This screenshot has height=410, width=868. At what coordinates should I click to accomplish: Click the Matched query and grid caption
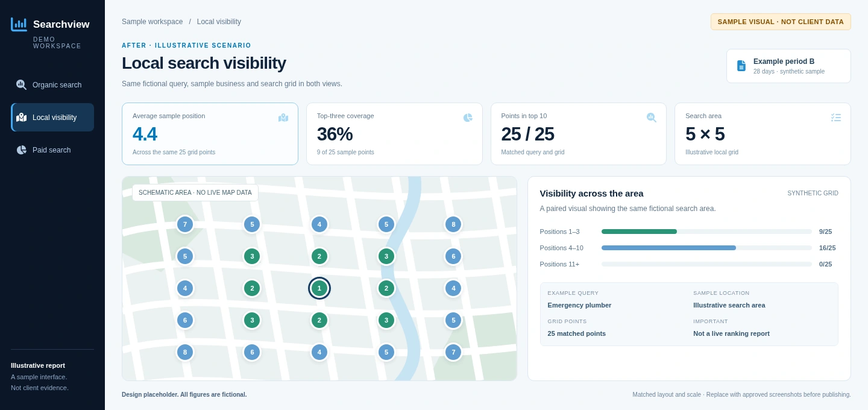click(x=533, y=153)
